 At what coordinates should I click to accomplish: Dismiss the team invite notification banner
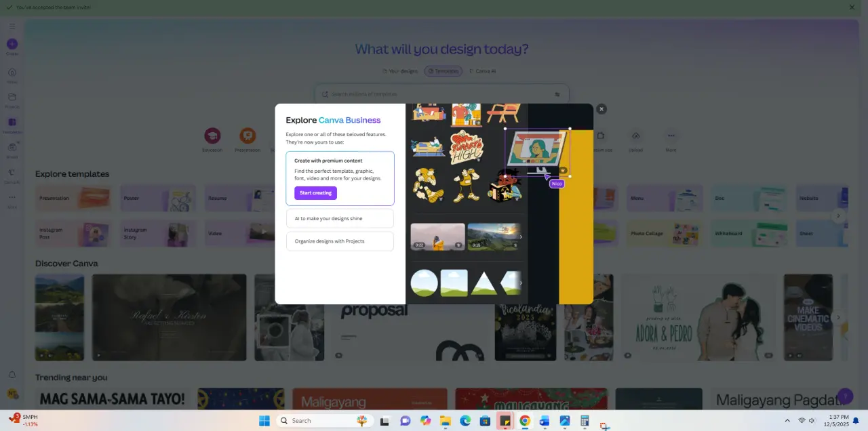coord(852,7)
